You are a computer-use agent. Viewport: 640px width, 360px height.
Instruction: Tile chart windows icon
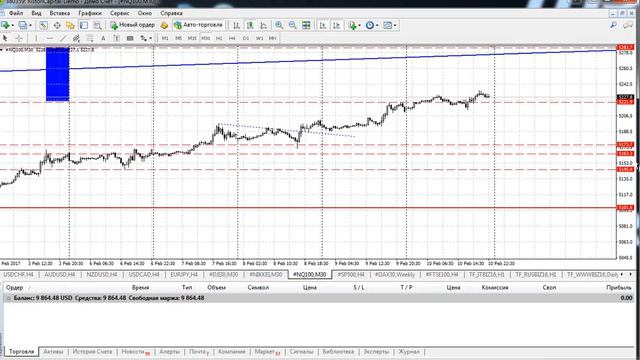306,25
